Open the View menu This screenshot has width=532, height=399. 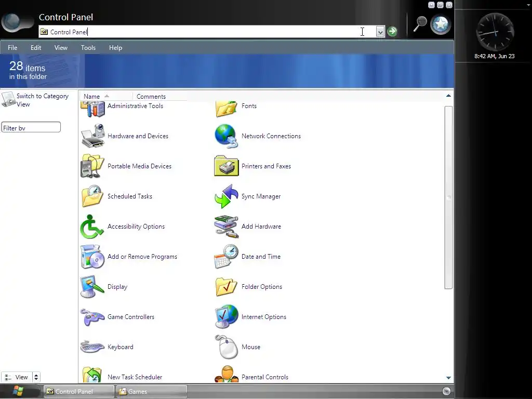pyautogui.click(x=61, y=48)
